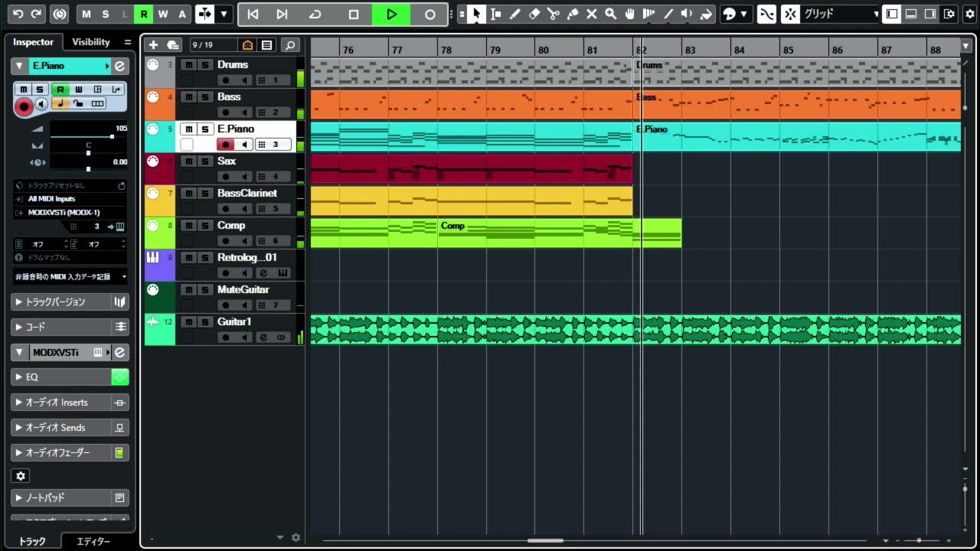980x551 pixels.
Task: Select the Line tool
Action: click(x=668, y=14)
